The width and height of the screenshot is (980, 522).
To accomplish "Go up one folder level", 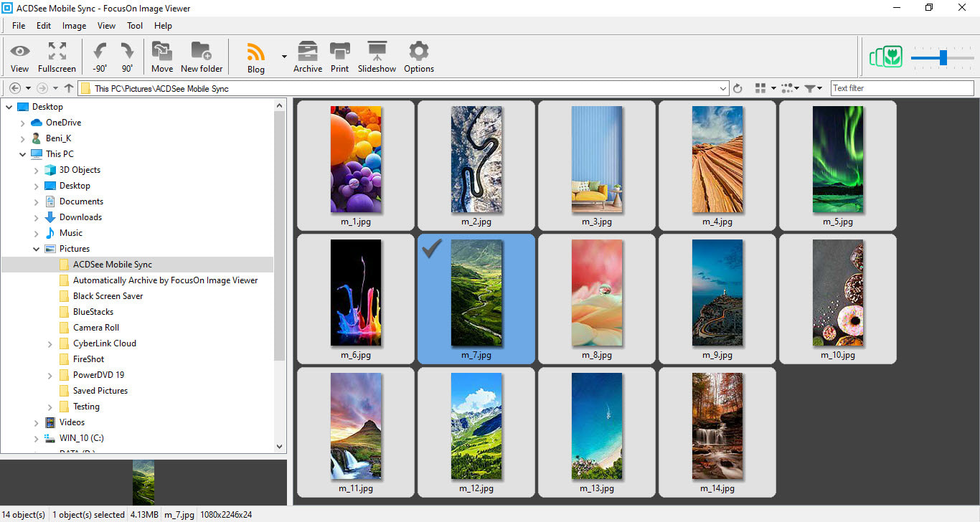I will [x=69, y=88].
